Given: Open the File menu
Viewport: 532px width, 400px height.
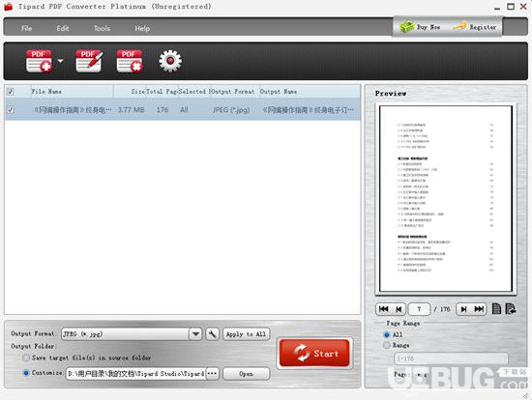Looking at the screenshot, I should coord(27,28).
